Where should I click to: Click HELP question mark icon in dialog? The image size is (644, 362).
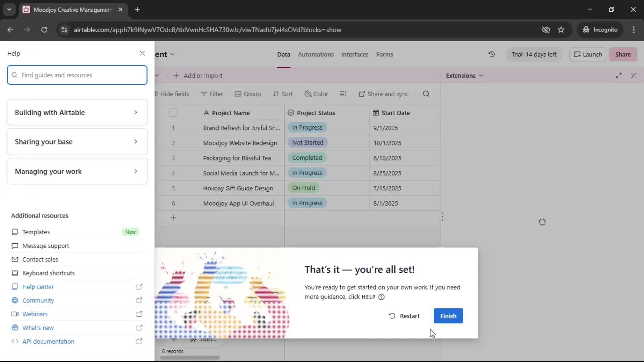[x=381, y=297]
